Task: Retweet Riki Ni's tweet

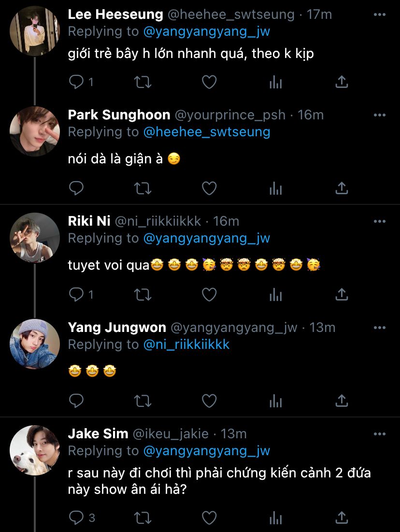Action: pyautogui.click(x=143, y=294)
